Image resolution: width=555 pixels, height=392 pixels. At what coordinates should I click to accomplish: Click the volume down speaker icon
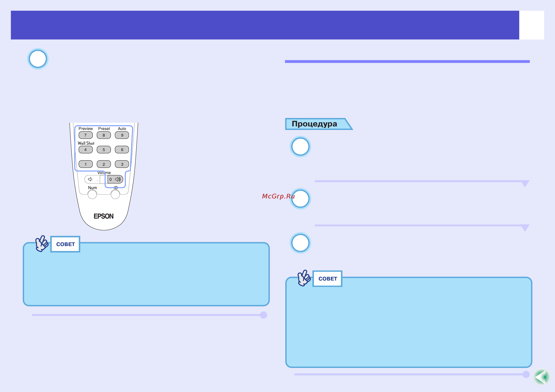coord(90,179)
